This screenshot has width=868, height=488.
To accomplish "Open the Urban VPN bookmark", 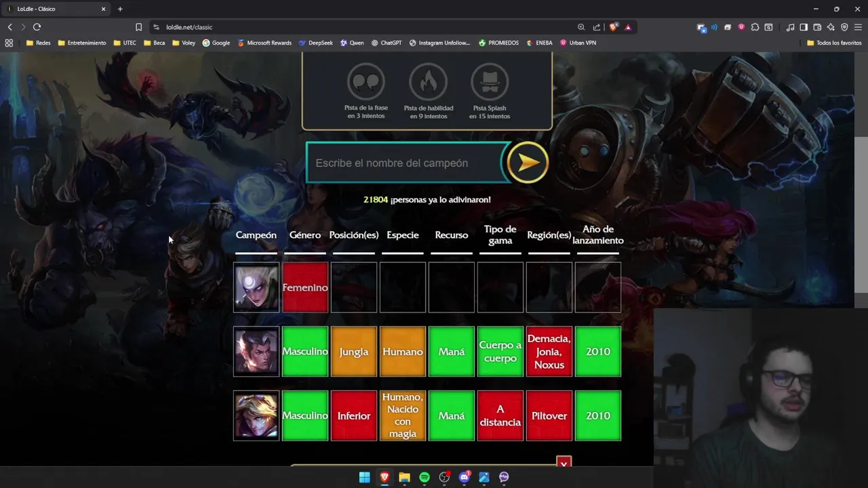I will point(578,43).
